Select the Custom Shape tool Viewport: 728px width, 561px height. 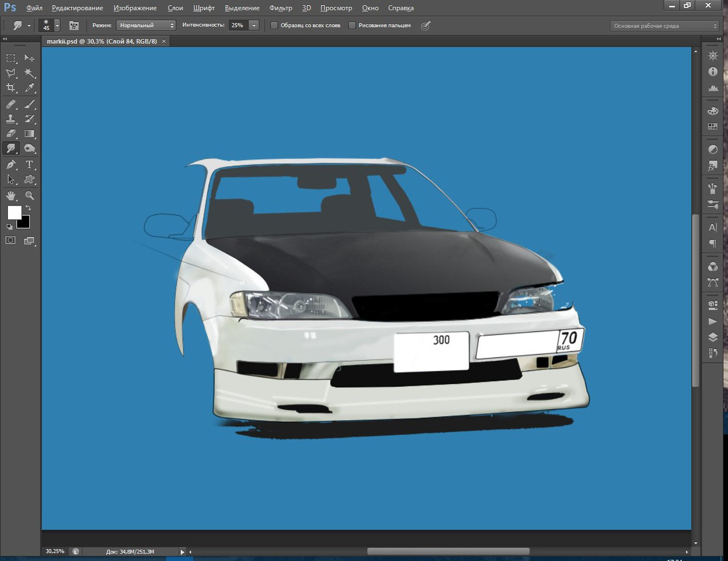(30, 179)
